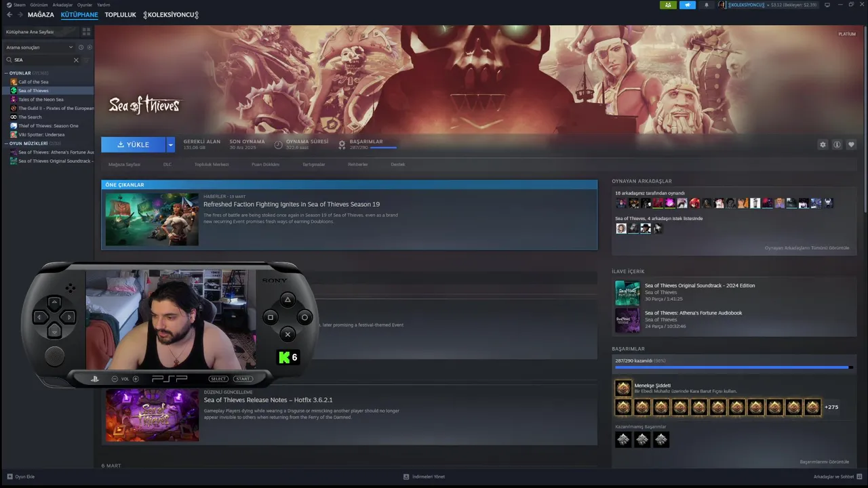
Task: Show game info circle icon
Action: (x=837, y=144)
